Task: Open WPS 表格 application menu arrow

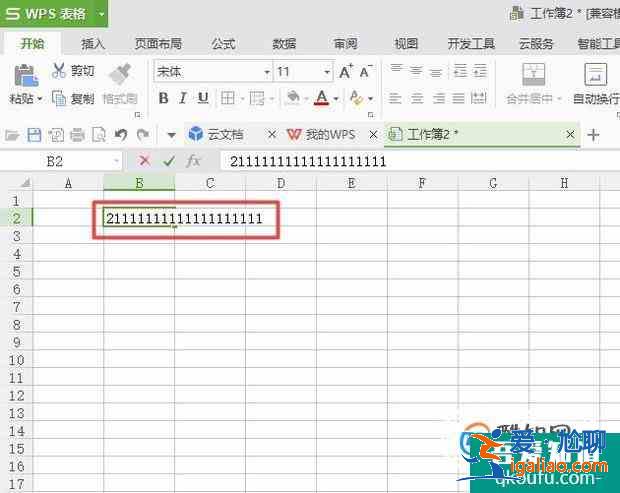Action: click(x=102, y=14)
